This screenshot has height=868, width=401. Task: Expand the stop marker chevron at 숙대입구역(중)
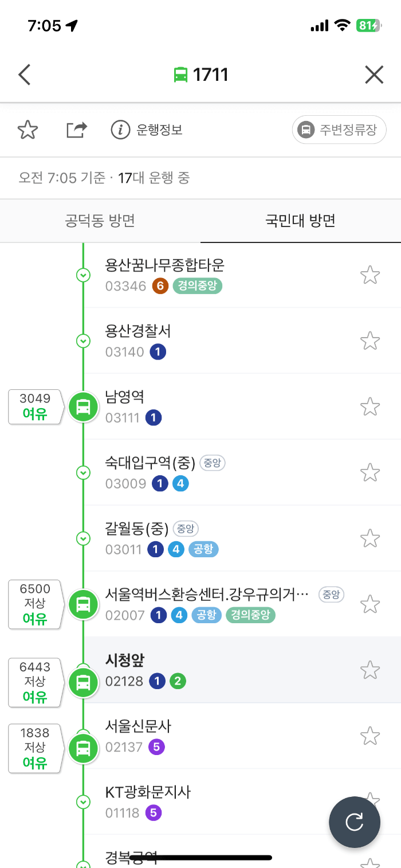point(84,472)
